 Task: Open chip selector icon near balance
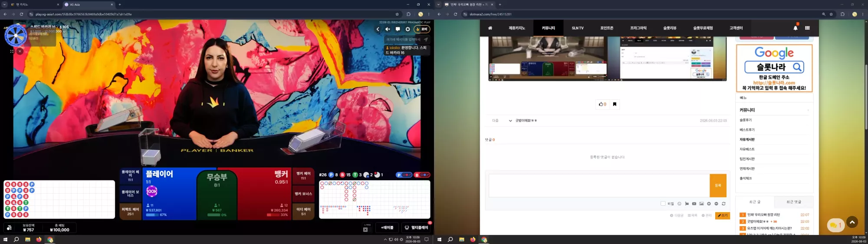10,228
